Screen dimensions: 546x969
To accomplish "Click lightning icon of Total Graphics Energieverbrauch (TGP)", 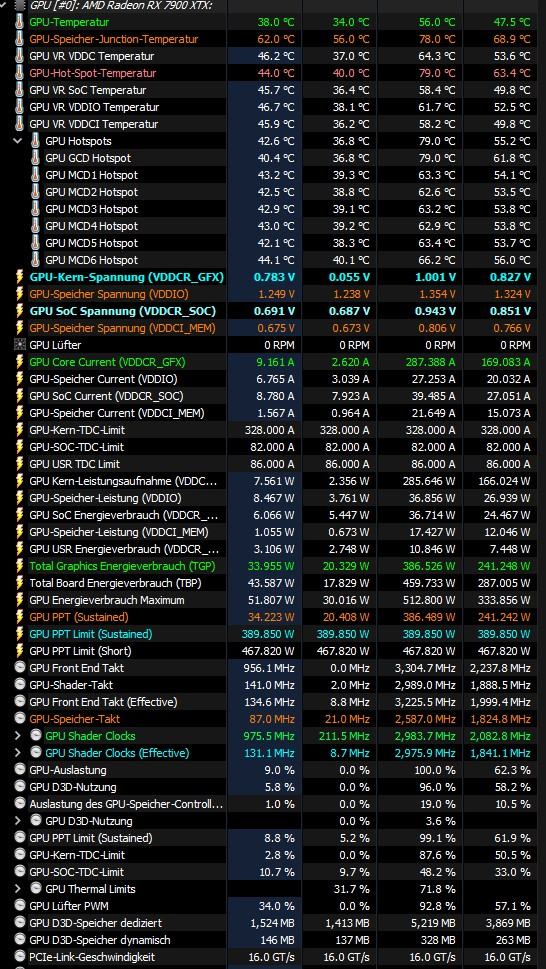I will click(20, 565).
